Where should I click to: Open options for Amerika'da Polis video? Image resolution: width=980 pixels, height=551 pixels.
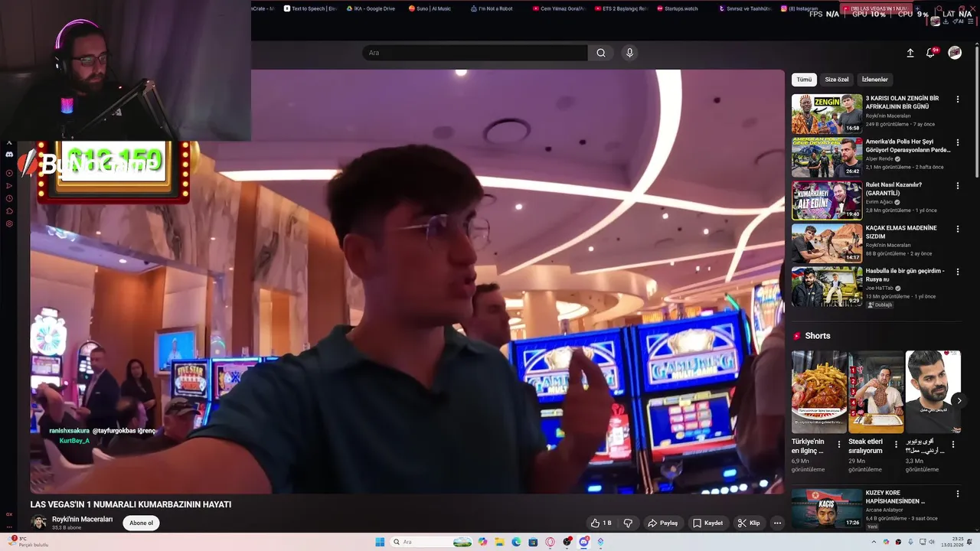click(957, 142)
